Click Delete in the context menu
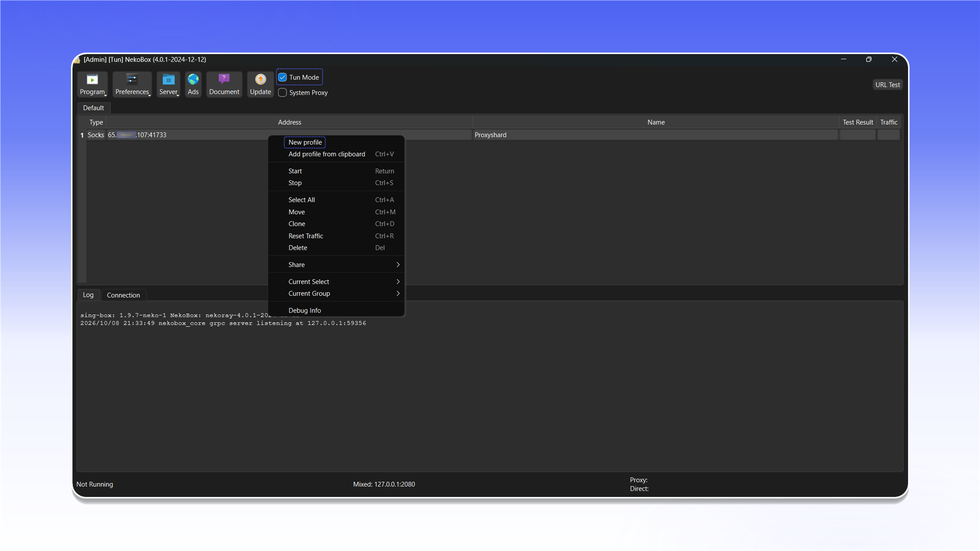 pos(336,248)
